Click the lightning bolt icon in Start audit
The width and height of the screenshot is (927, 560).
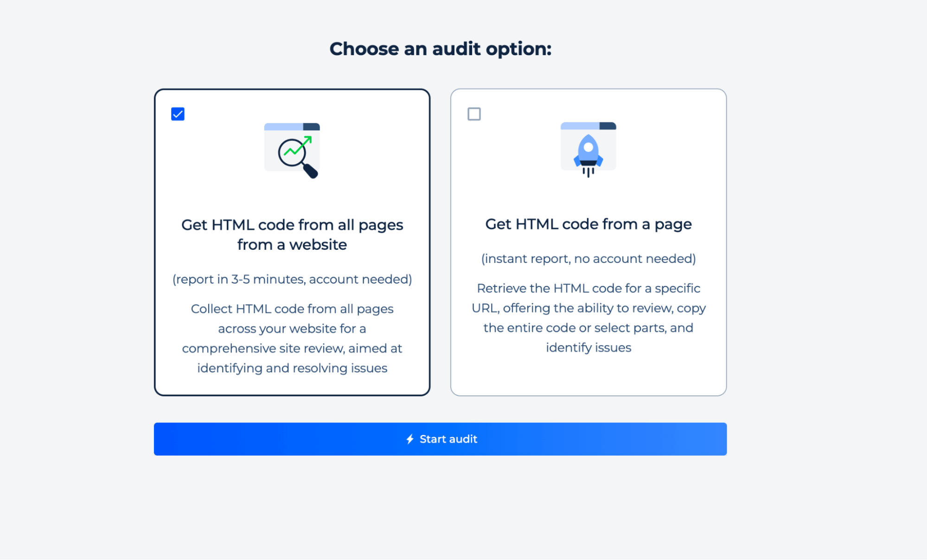[410, 439]
